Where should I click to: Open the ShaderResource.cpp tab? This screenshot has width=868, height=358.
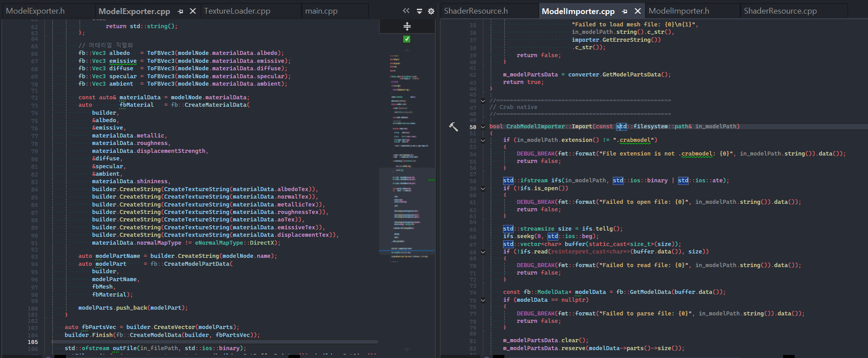pyautogui.click(x=780, y=11)
